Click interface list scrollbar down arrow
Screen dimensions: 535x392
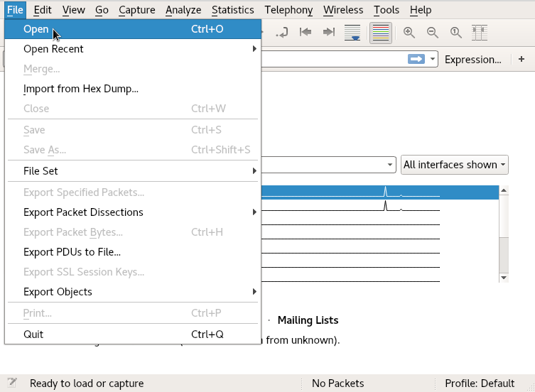point(504,278)
